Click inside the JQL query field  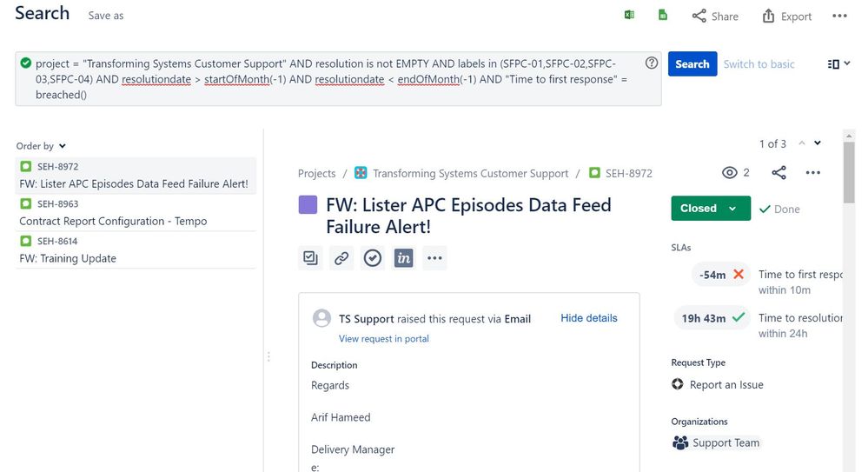tap(332, 78)
